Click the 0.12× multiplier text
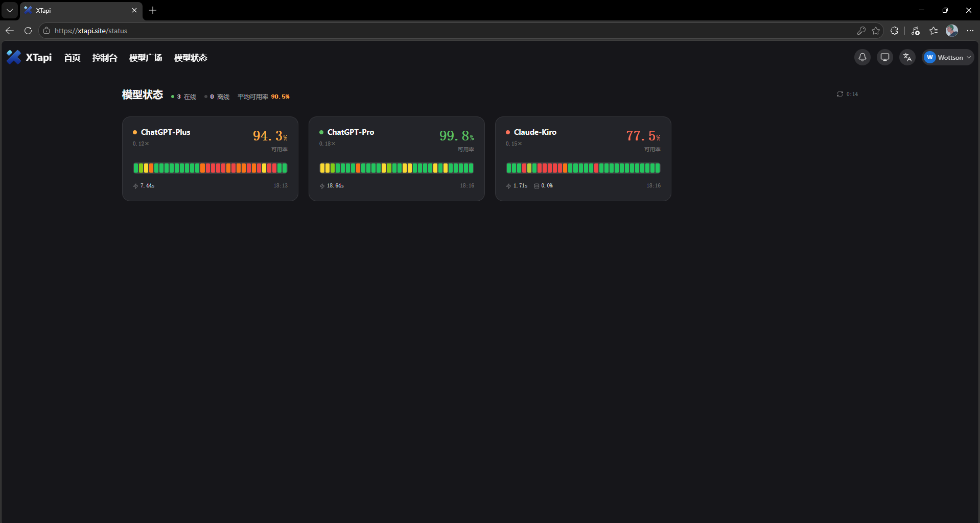 pos(141,144)
